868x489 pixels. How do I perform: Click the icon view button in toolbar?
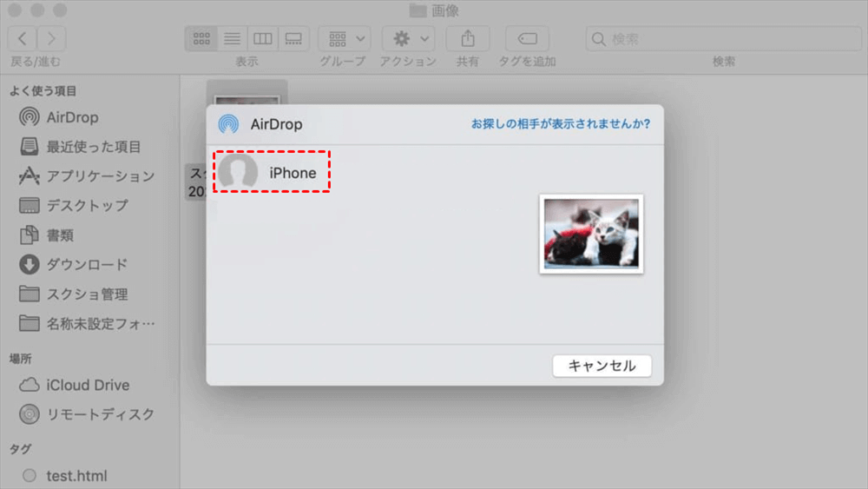(201, 39)
